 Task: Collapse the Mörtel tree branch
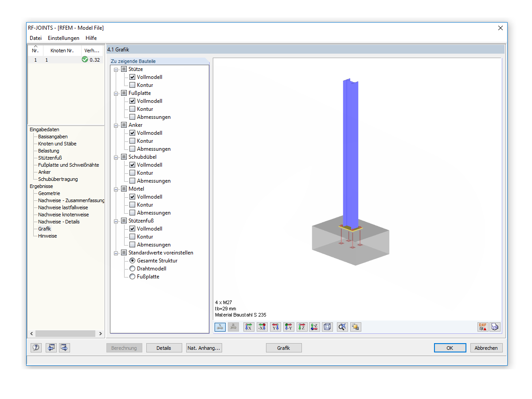point(116,188)
